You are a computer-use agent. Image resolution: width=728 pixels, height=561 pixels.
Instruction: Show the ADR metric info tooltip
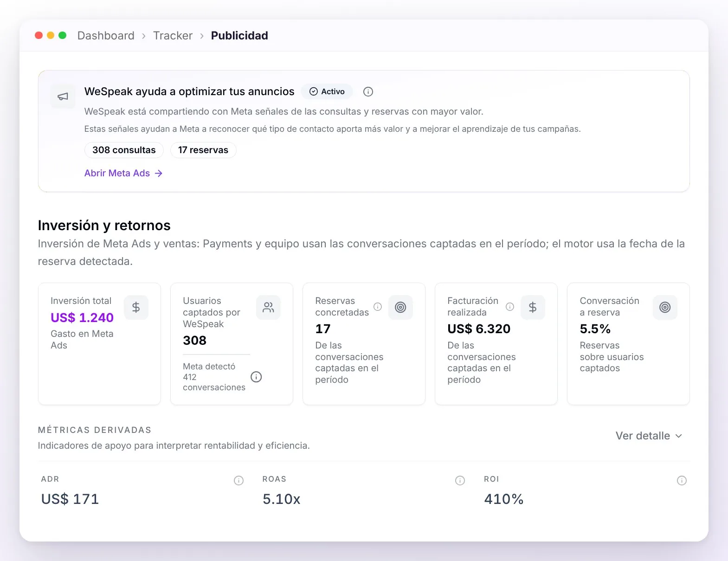pyautogui.click(x=238, y=481)
